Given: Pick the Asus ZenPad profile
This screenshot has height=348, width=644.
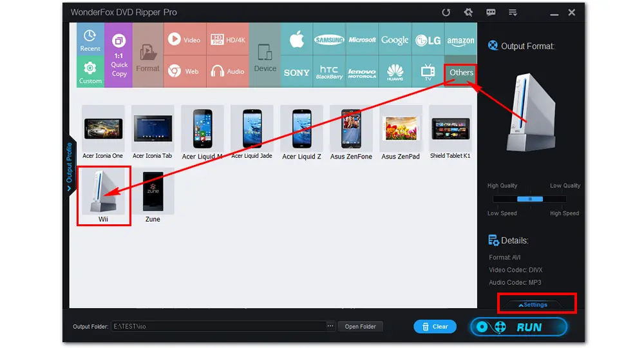Looking at the screenshot, I should (401, 132).
